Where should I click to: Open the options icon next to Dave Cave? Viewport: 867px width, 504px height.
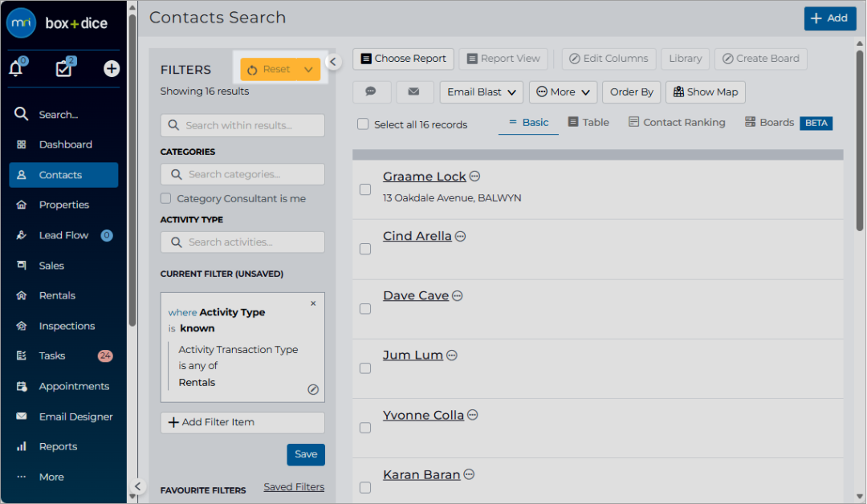click(458, 295)
